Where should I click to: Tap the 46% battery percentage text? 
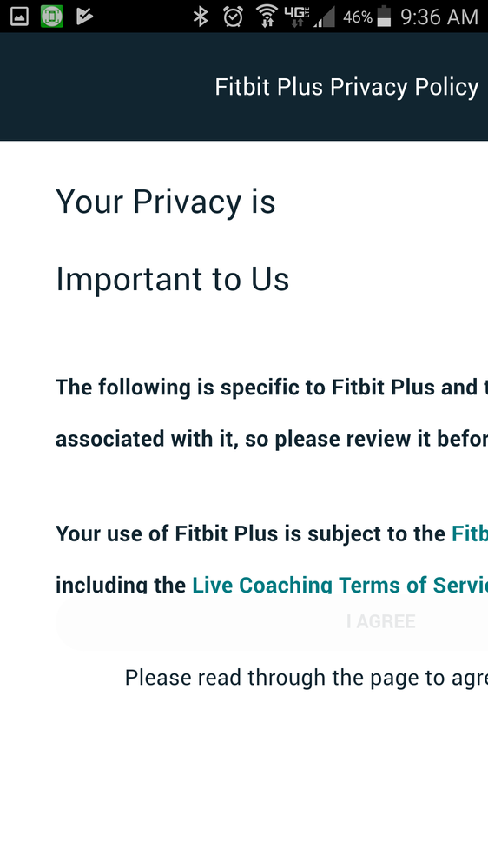[x=358, y=17]
